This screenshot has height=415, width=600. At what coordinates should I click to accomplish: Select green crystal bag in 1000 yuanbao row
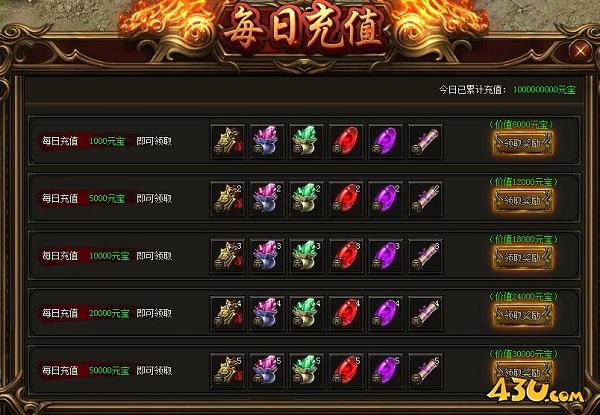tap(307, 141)
